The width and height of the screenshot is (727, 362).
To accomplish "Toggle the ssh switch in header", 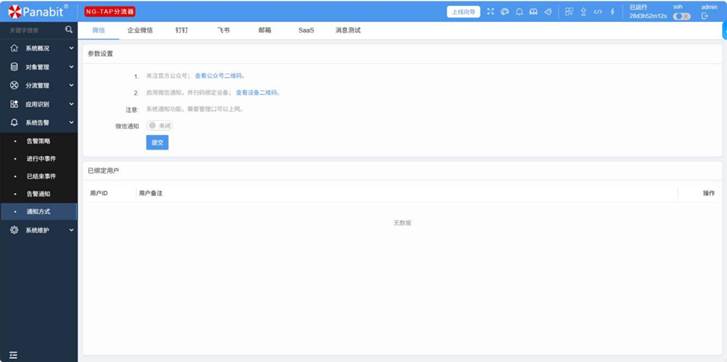I will point(682,16).
